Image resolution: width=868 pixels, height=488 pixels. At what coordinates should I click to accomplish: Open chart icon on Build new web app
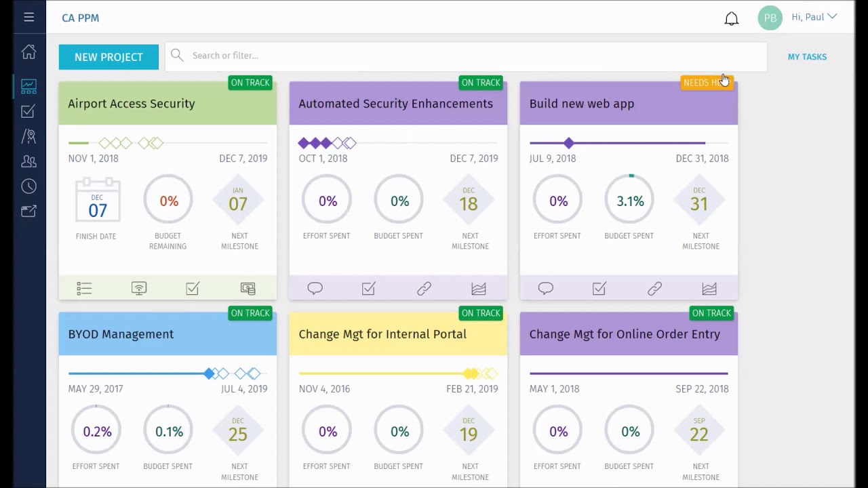tap(709, 289)
